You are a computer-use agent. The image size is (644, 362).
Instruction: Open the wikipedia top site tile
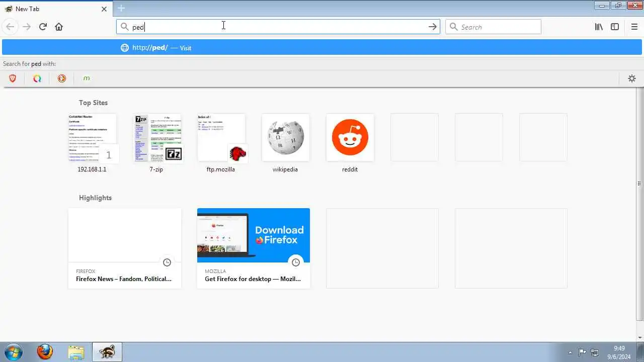click(285, 138)
